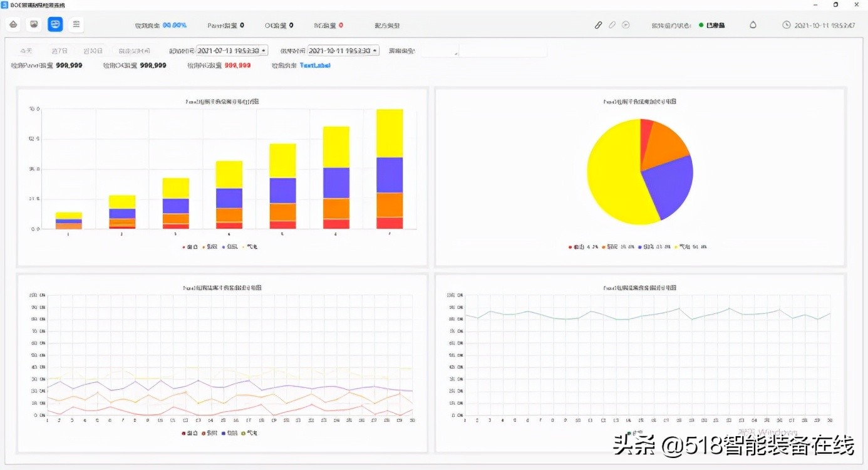Screen dimensions: 868x470
Task: Open the image view icon in toolbar
Action: (x=34, y=24)
